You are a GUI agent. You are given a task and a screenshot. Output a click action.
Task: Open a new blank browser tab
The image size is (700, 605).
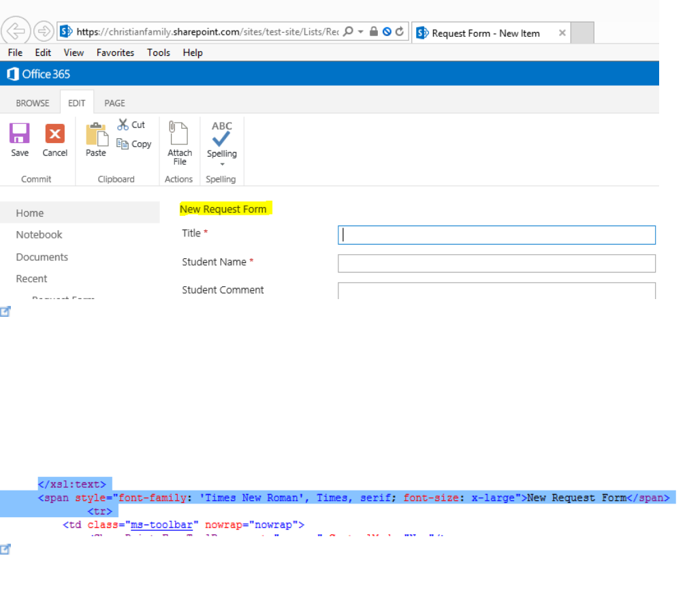[582, 33]
